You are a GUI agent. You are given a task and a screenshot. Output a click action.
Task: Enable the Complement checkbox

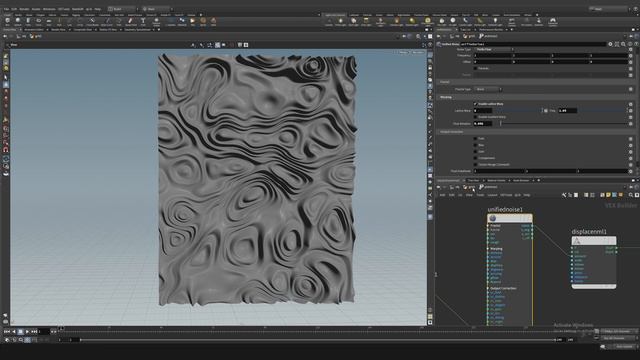point(475,158)
